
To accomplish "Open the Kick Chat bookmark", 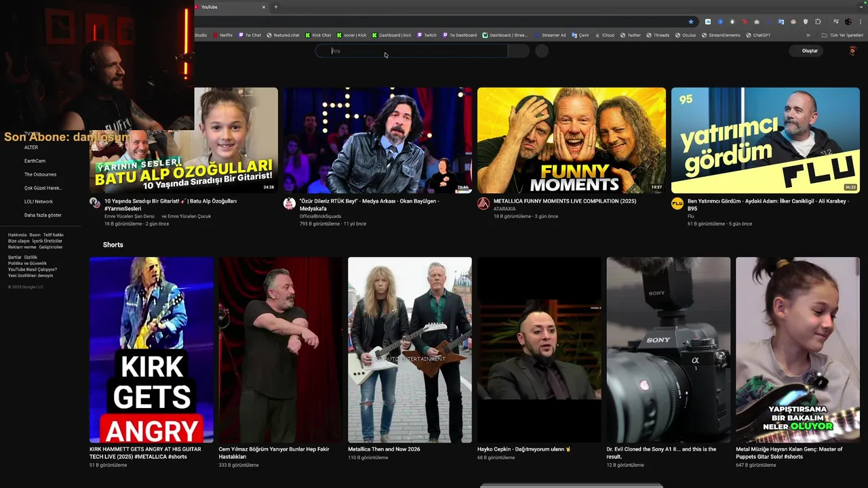I will tap(318, 35).
